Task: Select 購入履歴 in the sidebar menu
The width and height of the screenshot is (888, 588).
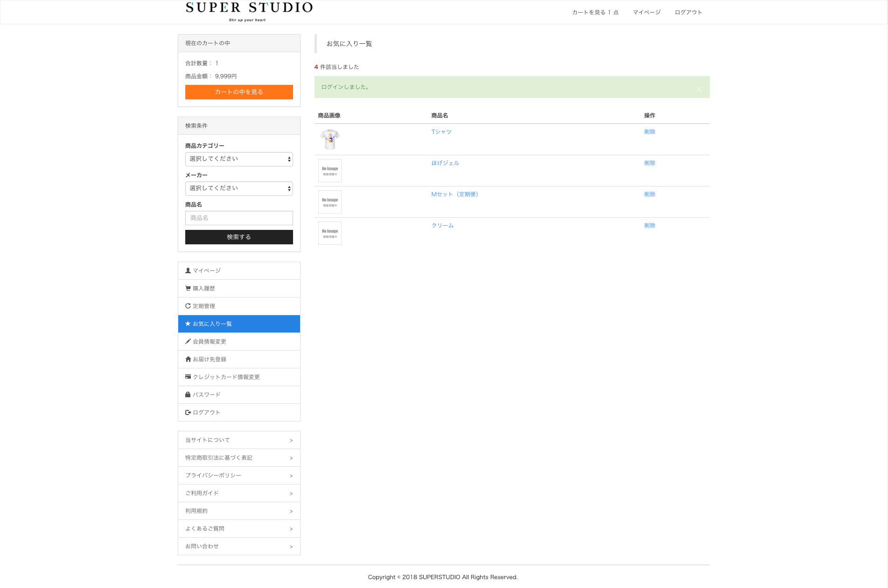Action: pyautogui.click(x=239, y=289)
